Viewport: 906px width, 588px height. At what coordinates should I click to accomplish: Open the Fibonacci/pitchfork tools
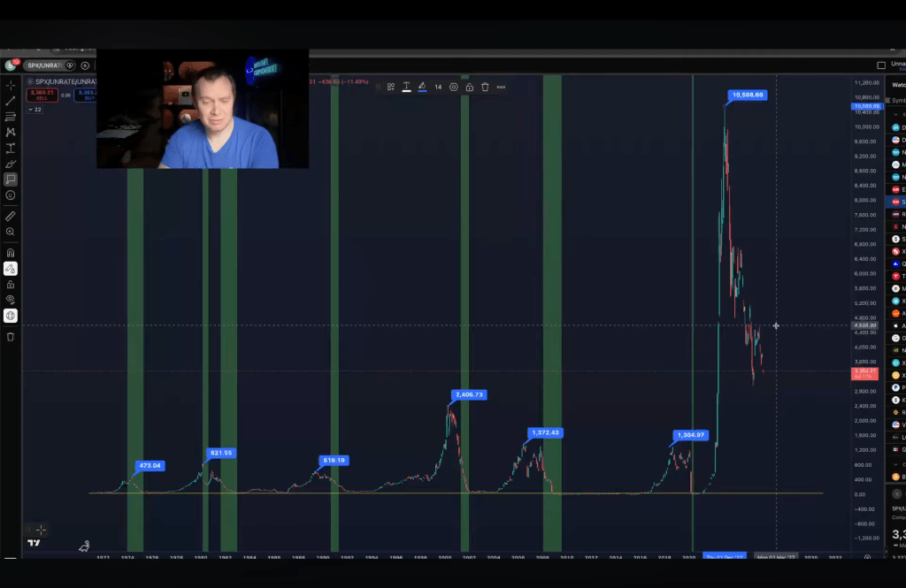11,117
